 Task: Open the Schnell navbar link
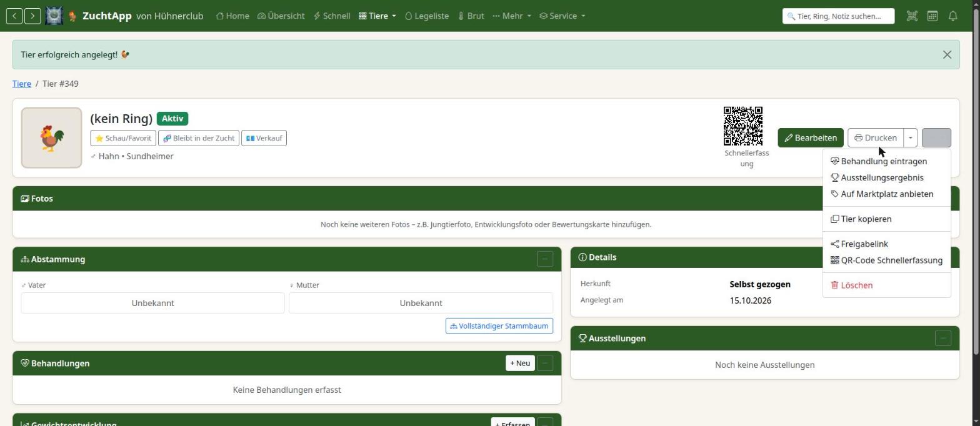coord(332,16)
